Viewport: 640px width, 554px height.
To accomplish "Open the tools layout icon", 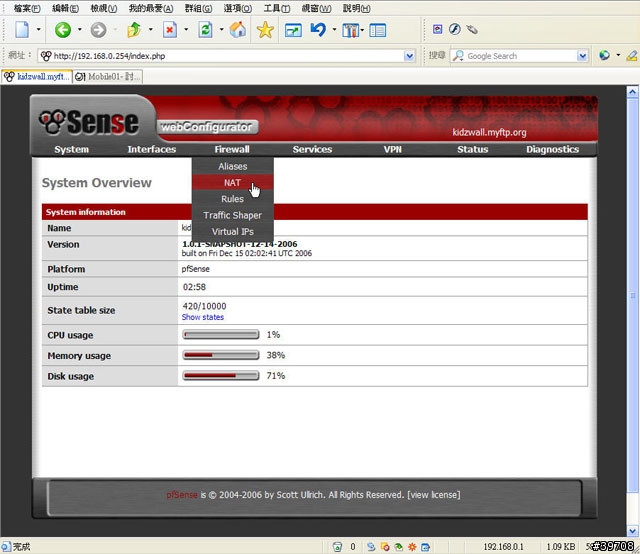I will coord(350,30).
